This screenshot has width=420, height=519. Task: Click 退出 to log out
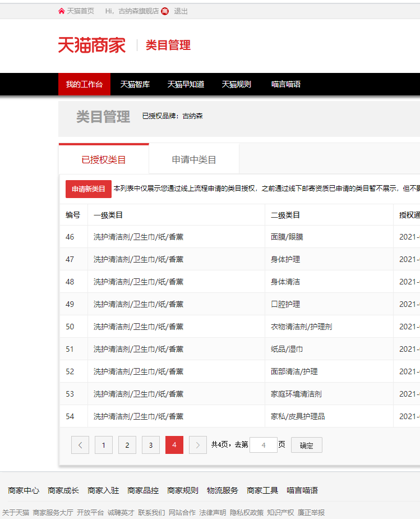coord(181,11)
